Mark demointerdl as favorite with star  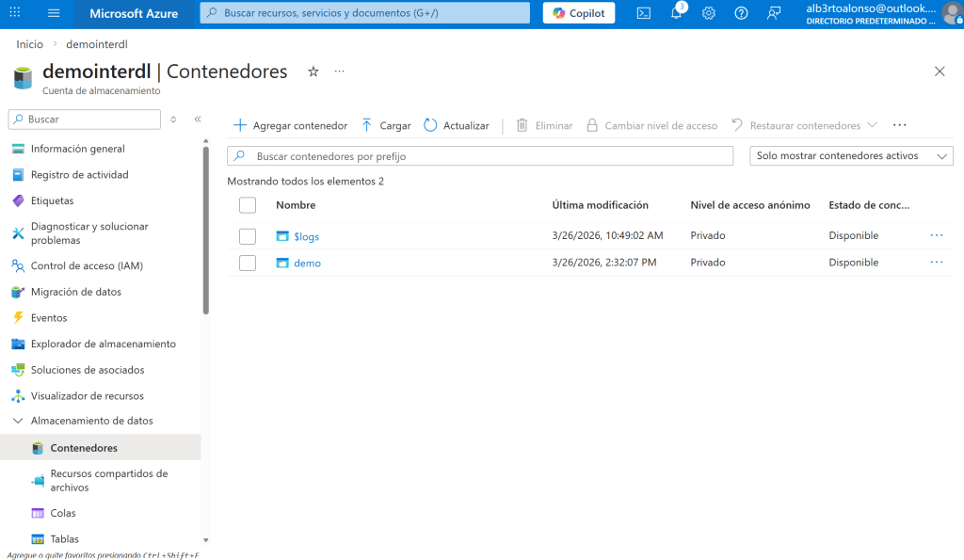pyautogui.click(x=313, y=72)
